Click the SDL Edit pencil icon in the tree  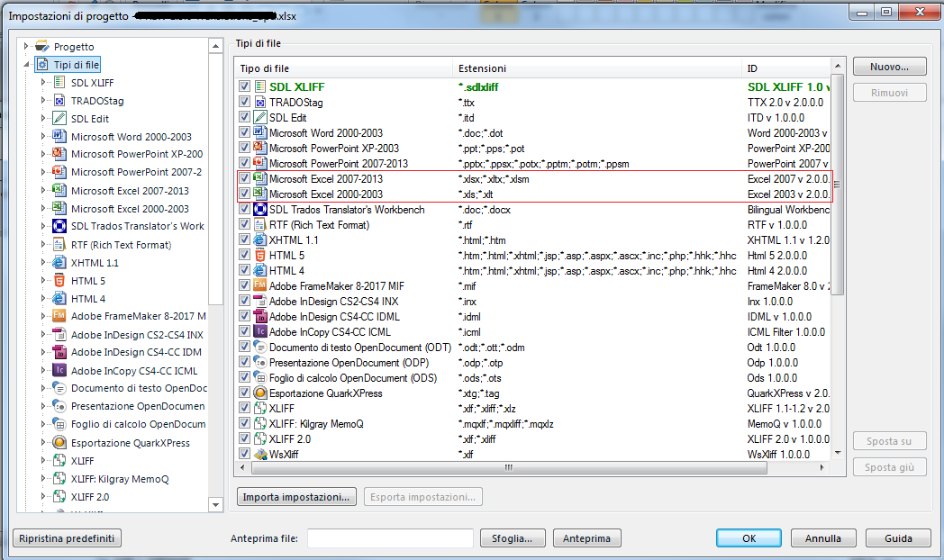(x=59, y=119)
